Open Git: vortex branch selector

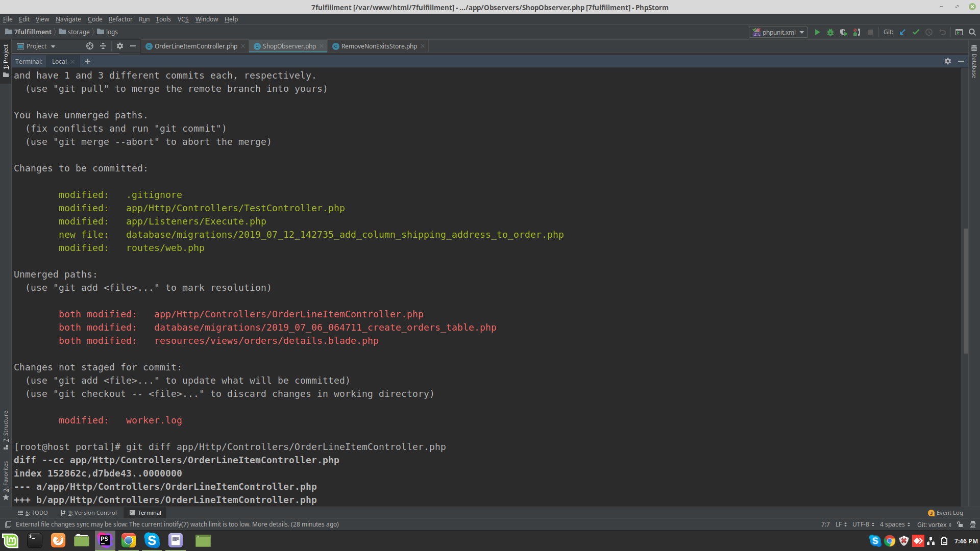(934, 524)
